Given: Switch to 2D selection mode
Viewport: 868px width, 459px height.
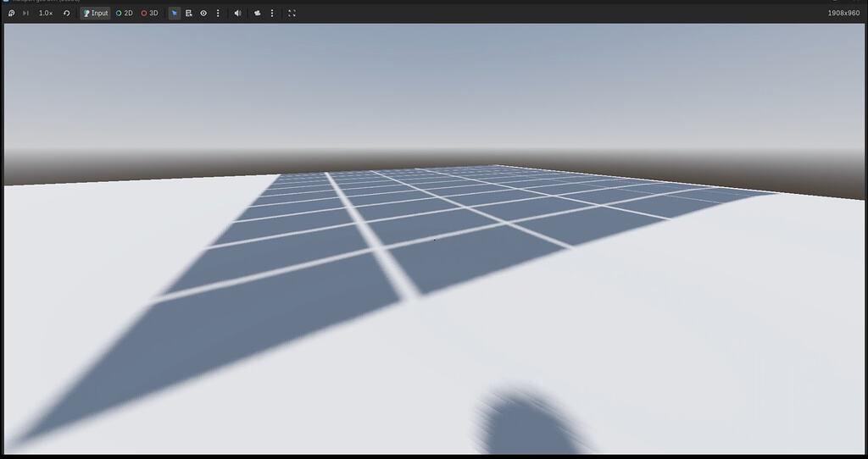Looking at the screenshot, I should pyautogui.click(x=124, y=14).
